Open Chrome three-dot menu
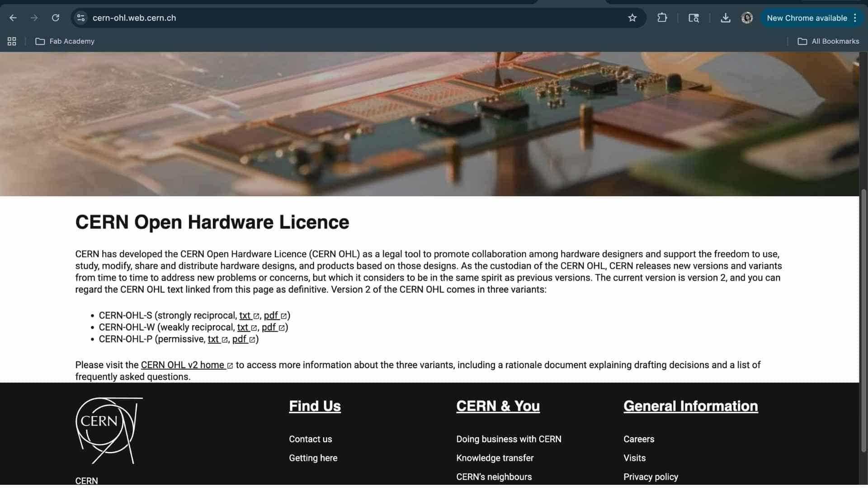This screenshot has width=868, height=488. click(855, 18)
